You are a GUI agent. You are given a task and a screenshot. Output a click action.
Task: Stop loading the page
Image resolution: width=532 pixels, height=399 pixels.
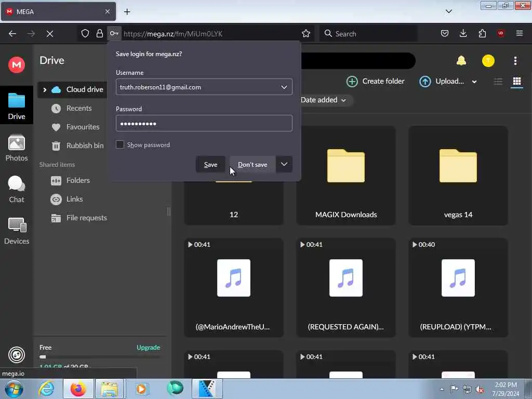[x=50, y=34]
